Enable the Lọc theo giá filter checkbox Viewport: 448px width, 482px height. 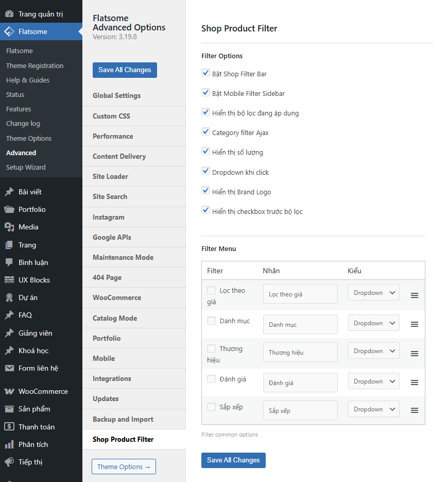[211, 290]
